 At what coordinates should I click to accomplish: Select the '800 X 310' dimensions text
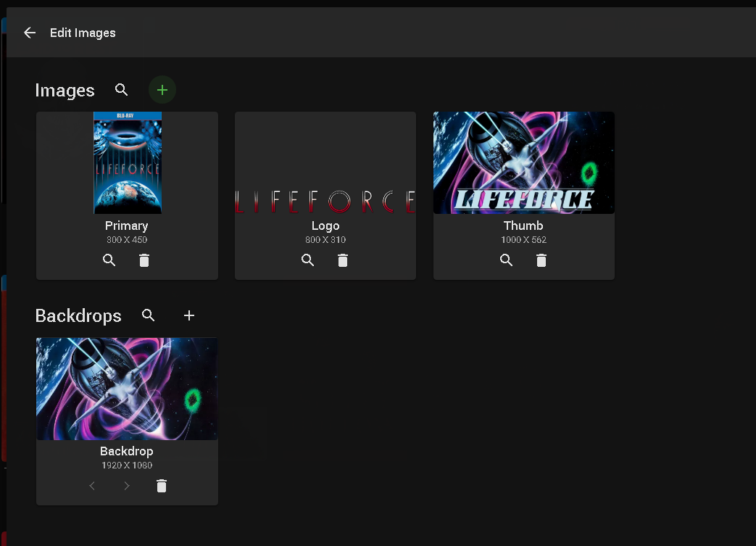click(x=325, y=240)
